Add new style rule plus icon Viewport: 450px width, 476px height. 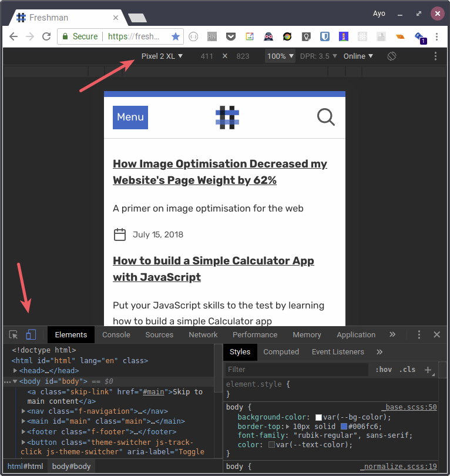pyautogui.click(x=428, y=370)
